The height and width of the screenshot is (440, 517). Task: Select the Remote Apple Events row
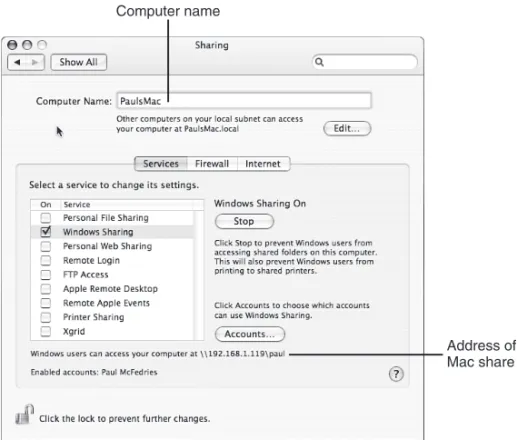112,303
